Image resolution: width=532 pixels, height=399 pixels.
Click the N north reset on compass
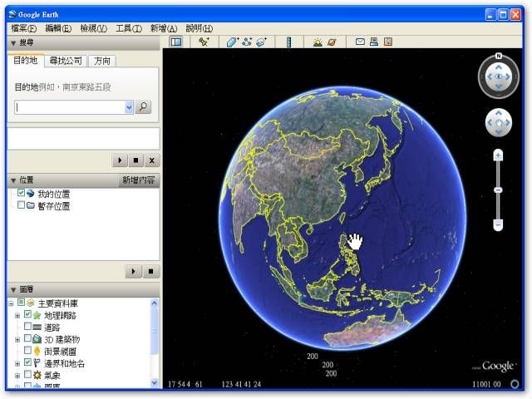pyautogui.click(x=498, y=57)
